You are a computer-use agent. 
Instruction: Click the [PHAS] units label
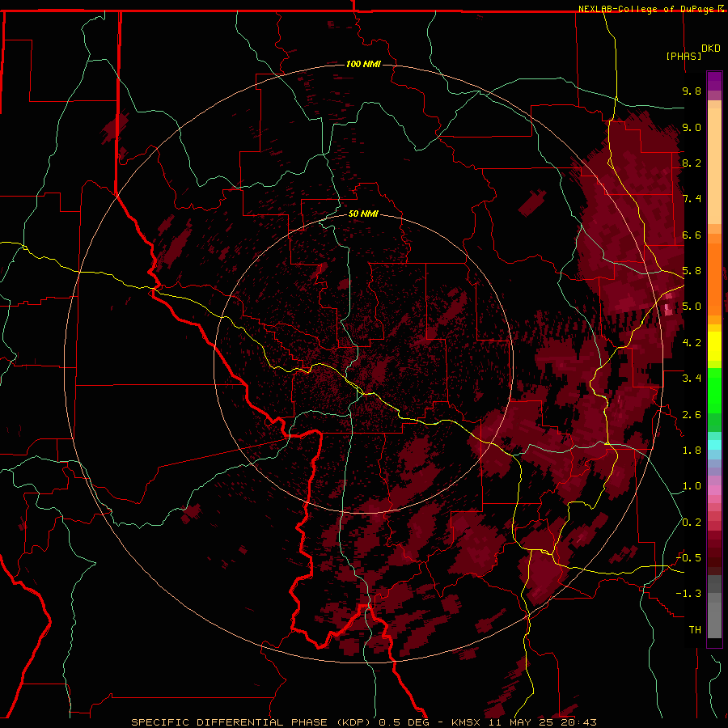click(684, 56)
